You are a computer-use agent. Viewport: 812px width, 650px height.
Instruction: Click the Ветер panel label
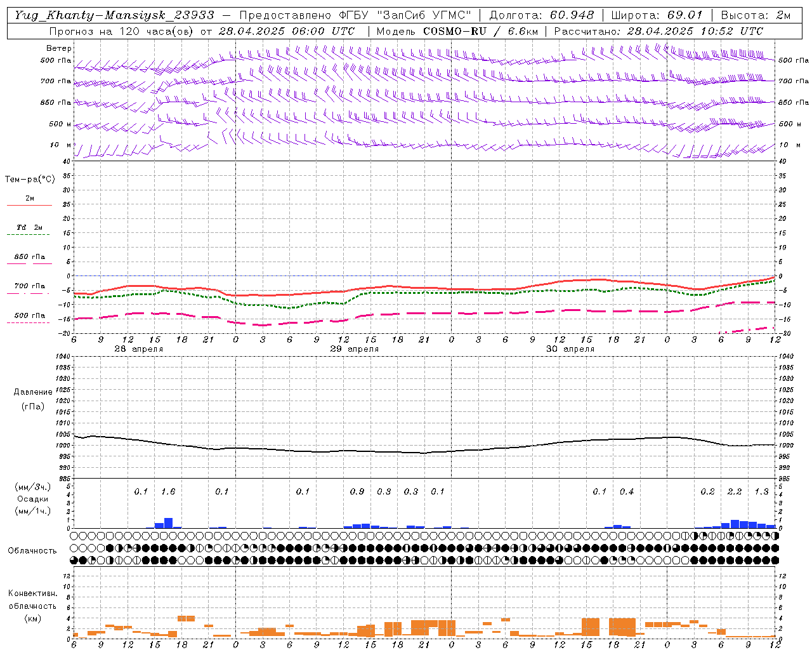58,48
